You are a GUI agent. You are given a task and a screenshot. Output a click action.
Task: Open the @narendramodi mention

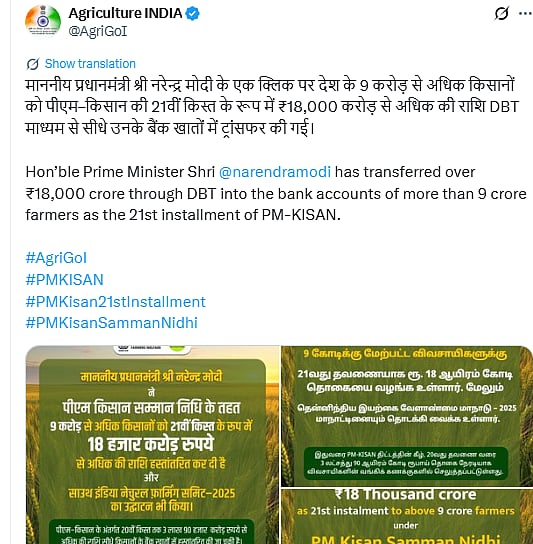click(x=275, y=172)
